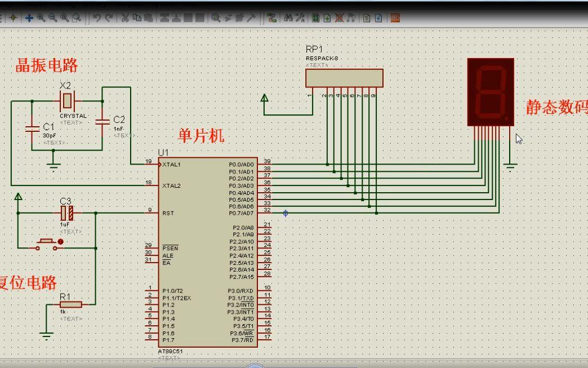
Task: Click the 'XTAL2' pin label
Action: pyautogui.click(x=171, y=185)
